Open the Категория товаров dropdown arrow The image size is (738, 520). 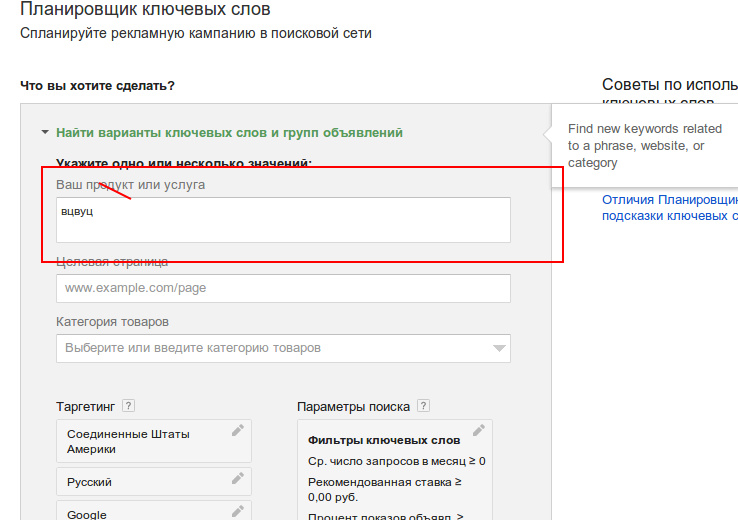click(499, 348)
